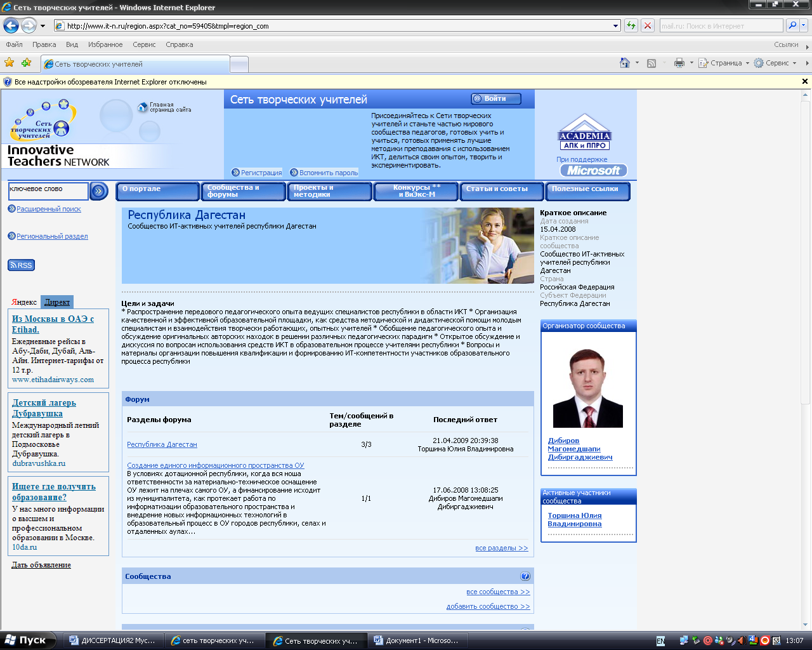Open search provider options dropdown arrow
Viewport: 812px width, 650px height.
coord(803,25)
